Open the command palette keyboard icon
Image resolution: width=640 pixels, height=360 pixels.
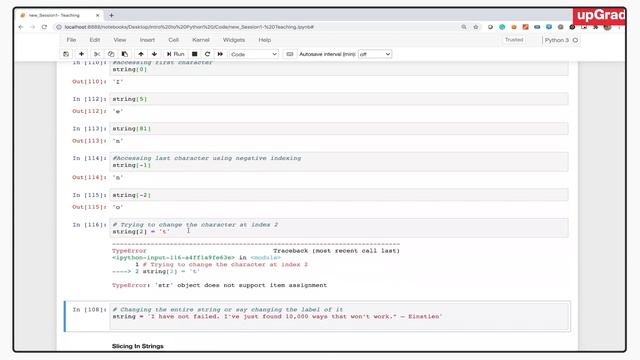click(289, 54)
